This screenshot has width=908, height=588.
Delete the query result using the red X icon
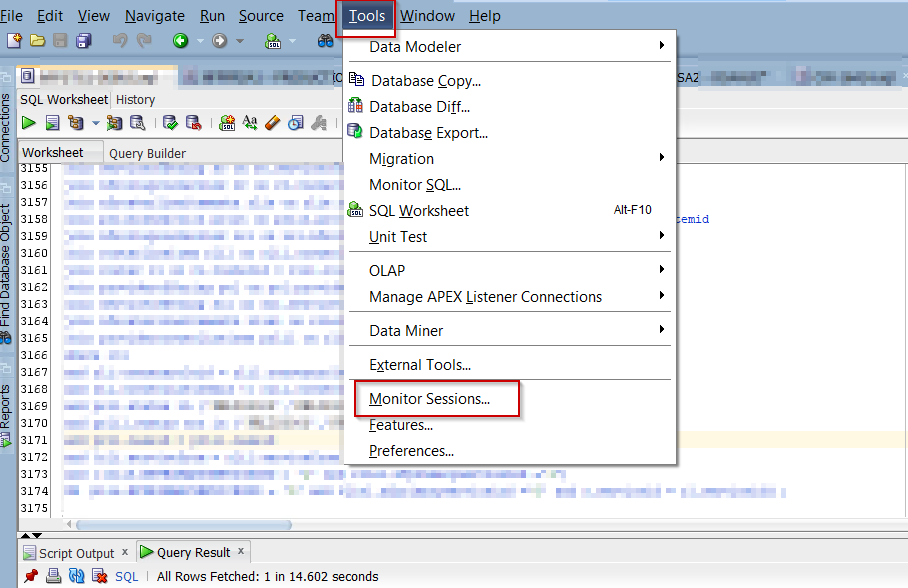pyautogui.click(x=98, y=576)
